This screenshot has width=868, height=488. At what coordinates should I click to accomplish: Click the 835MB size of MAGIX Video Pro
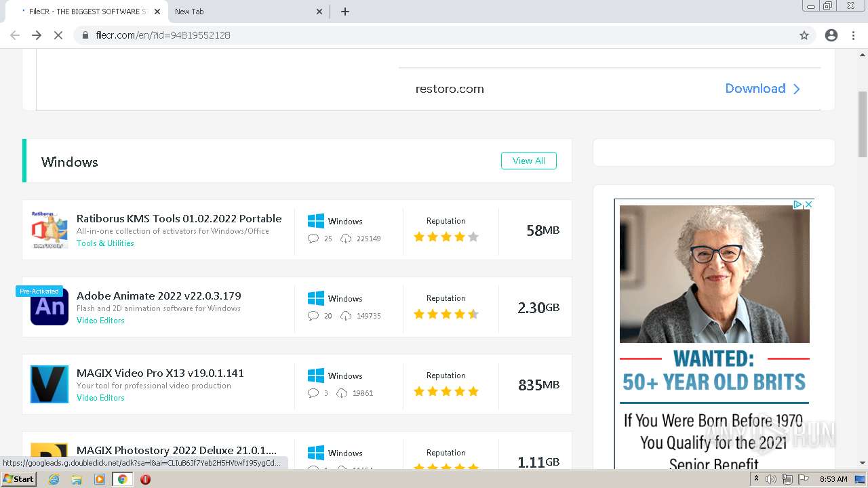[x=538, y=385]
